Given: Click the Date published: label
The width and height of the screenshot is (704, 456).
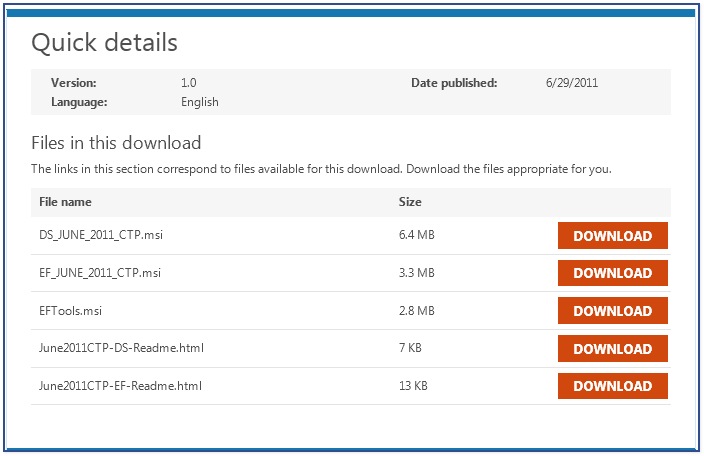Looking at the screenshot, I should 454,83.
